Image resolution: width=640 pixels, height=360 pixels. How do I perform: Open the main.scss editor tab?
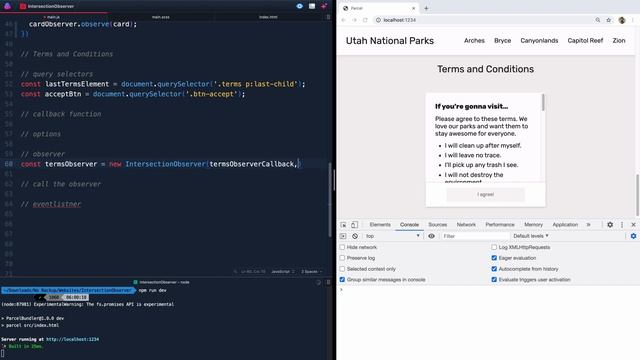(x=160, y=17)
